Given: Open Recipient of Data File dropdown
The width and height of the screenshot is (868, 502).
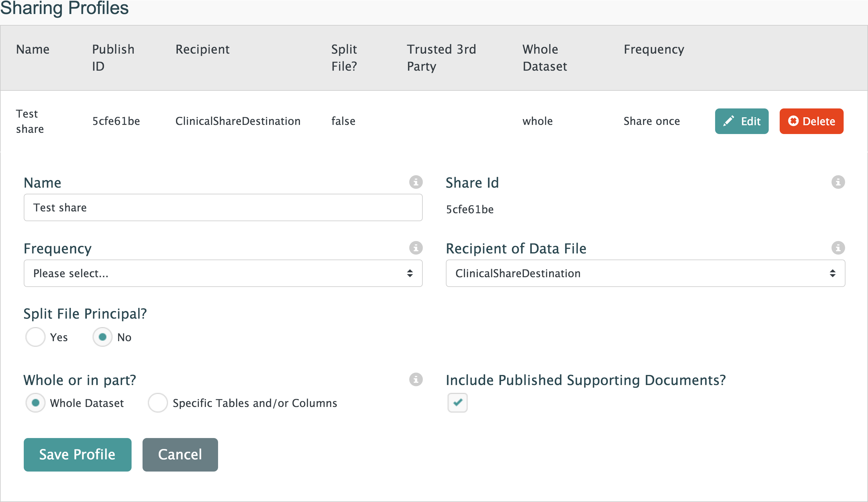Looking at the screenshot, I should (x=645, y=273).
